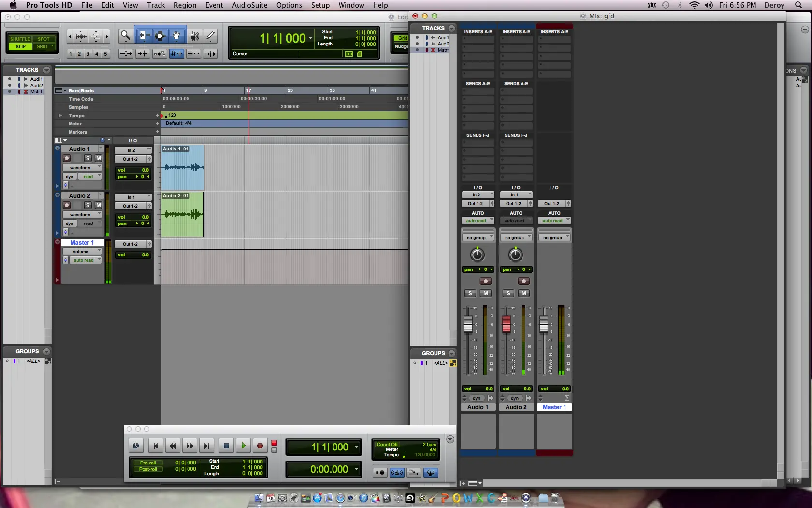Click Master 1 track name in Mix
812x508 pixels.
(554, 407)
